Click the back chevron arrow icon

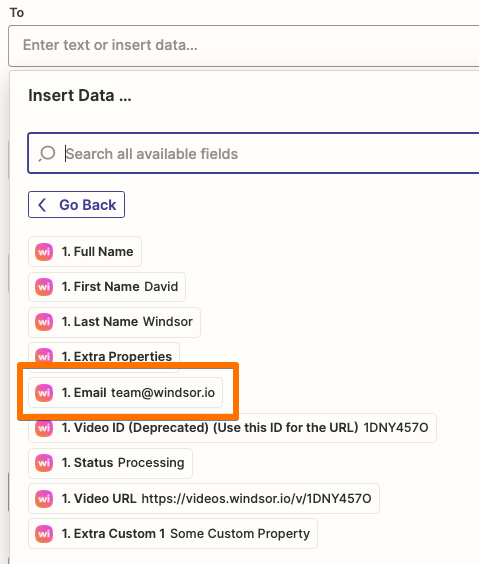42,205
